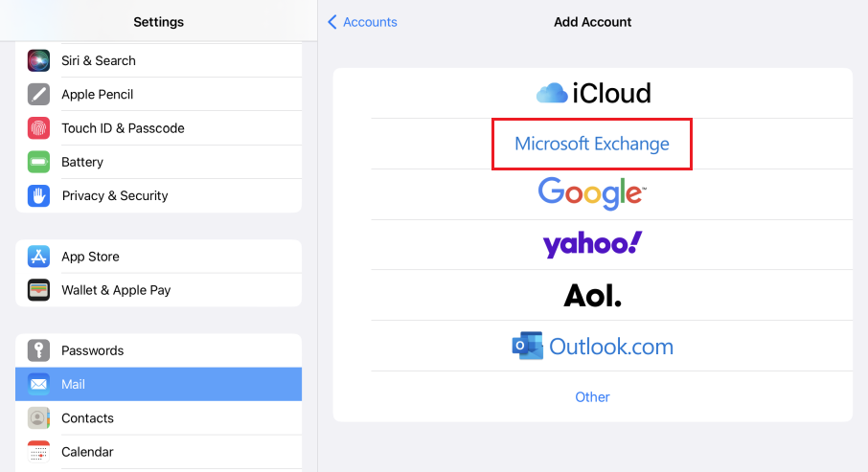Tap the Passwords key icon

pos(38,350)
